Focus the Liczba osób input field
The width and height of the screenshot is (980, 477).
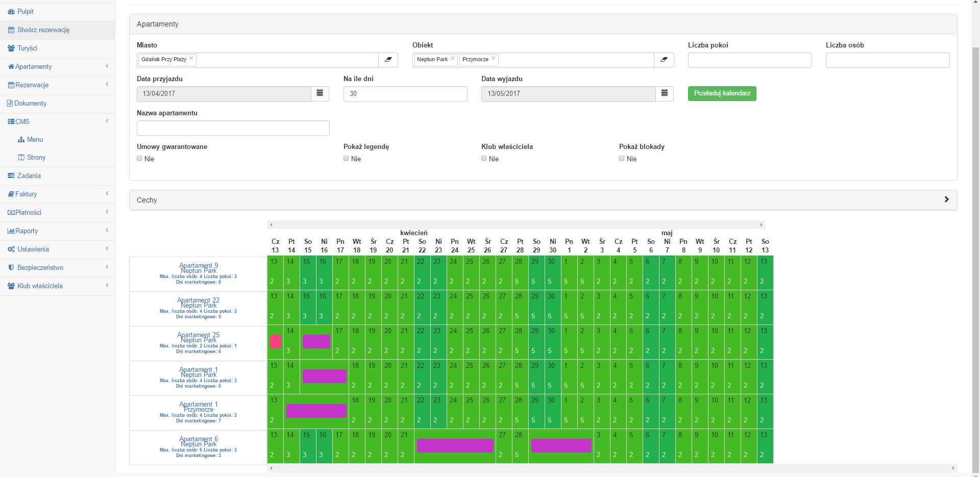(888, 60)
